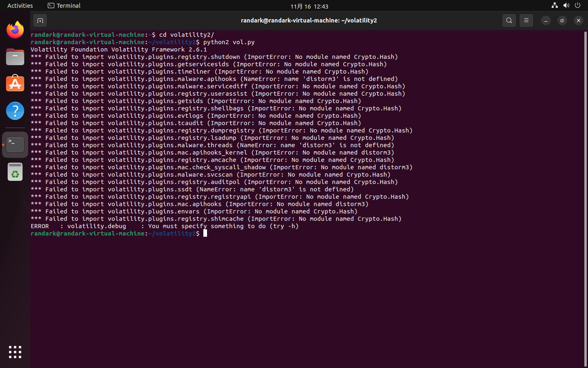Click the final prompt with cursor
Viewport: 588px width, 368px height.
point(119,233)
